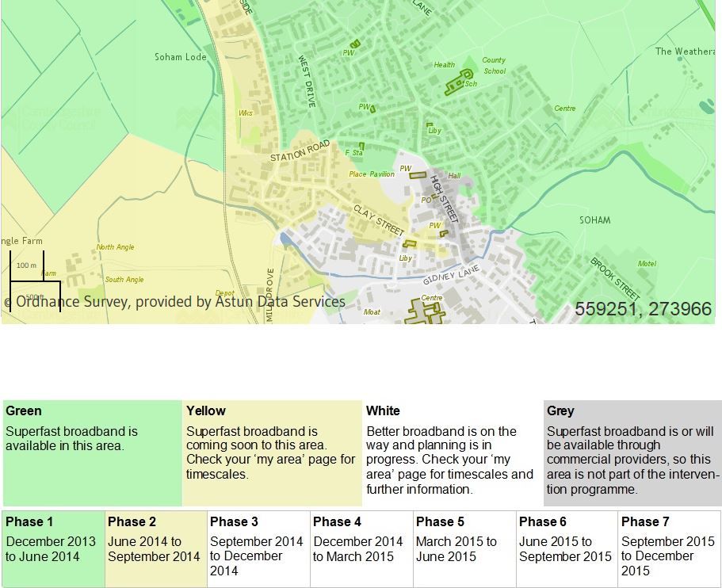The width and height of the screenshot is (722, 588).
Task: Click the County School building outline icon
Action: [459, 82]
